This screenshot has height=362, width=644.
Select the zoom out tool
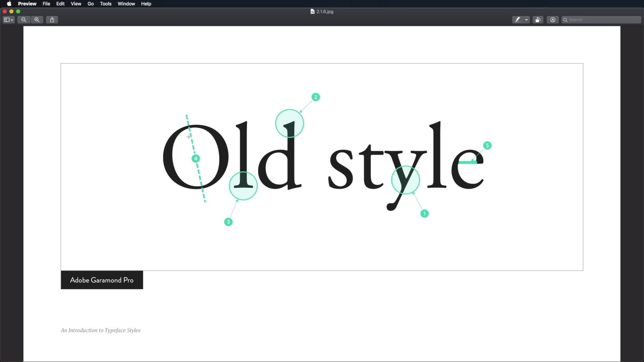coord(23,19)
